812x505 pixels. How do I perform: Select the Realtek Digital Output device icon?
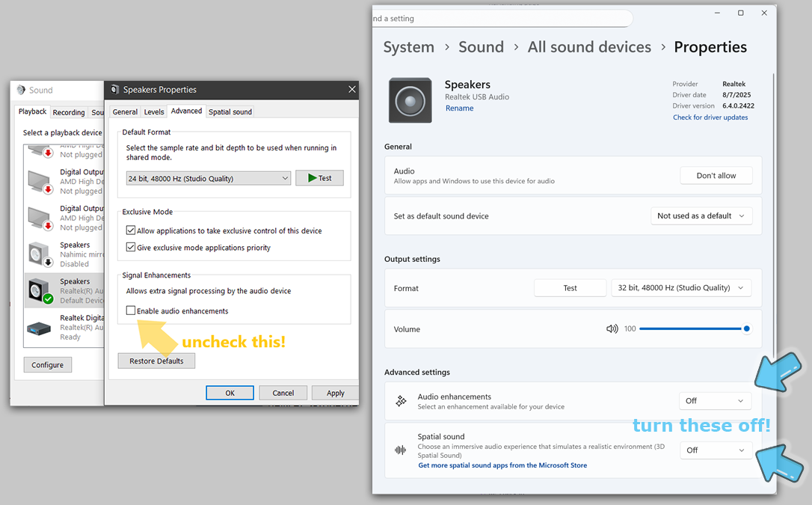coord(39,328)
